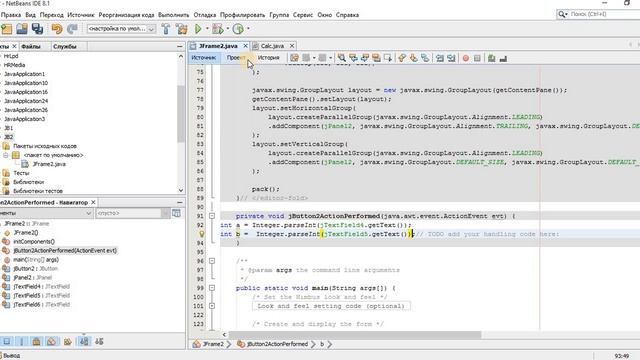Open Debug Project dropdown arrow
This screenshot has height=360, width=640.
click(x=228, y=29)
